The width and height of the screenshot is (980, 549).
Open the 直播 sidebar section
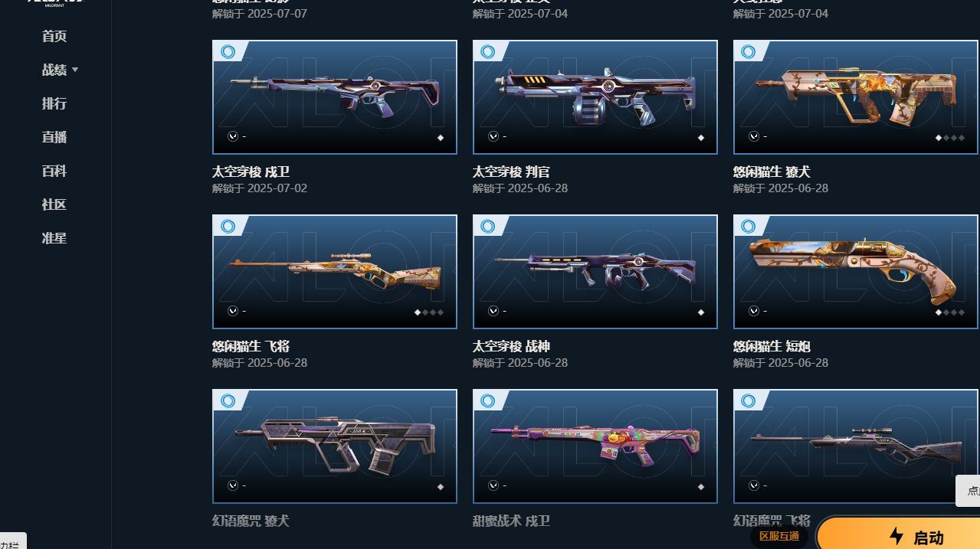click(54, 137)
